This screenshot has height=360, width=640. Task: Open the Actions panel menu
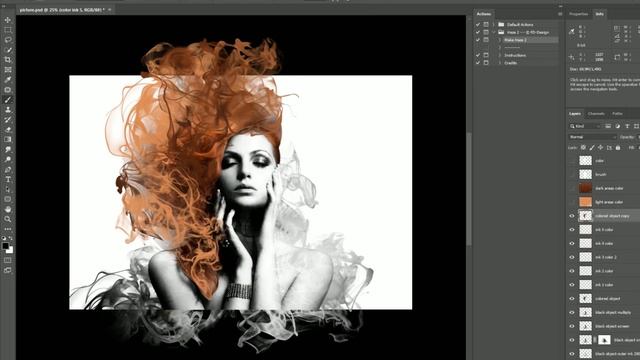(560, 14)
